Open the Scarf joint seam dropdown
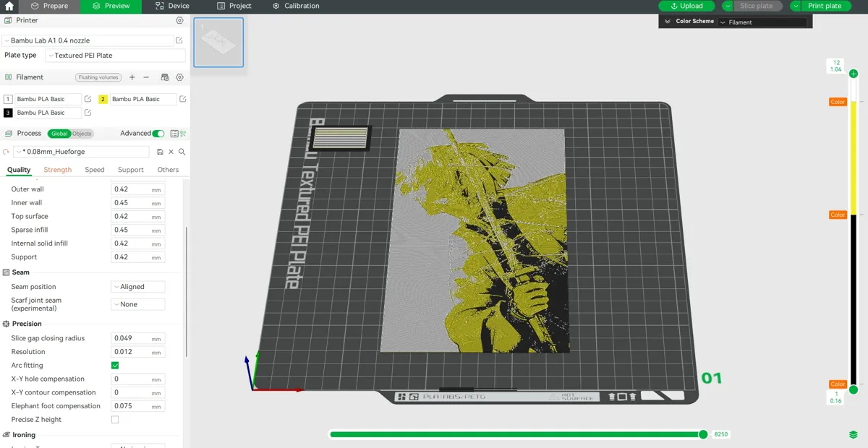This screenshot has width=868, height=448. coord(137,304)
